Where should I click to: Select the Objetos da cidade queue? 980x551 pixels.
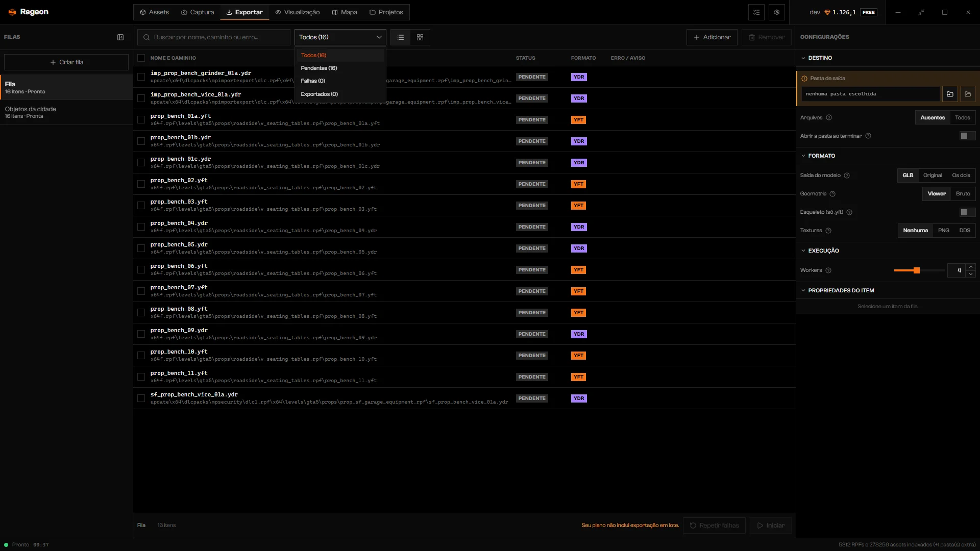click(66, 113)
